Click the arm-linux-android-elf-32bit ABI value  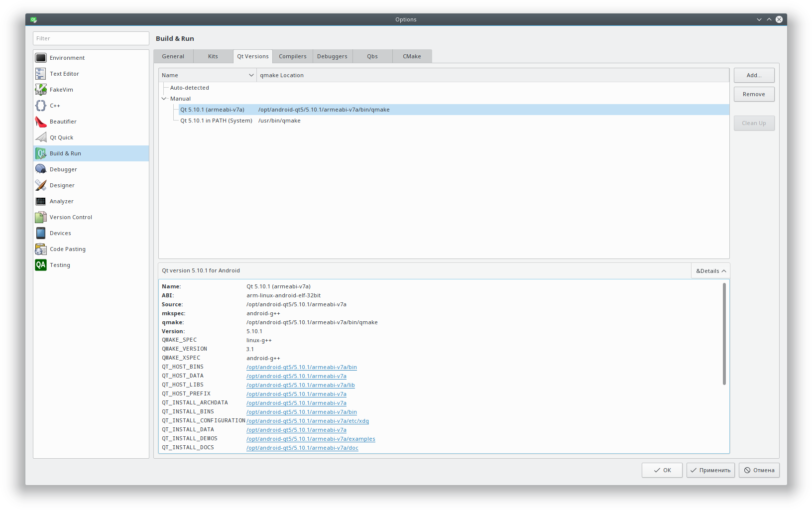click(x=283, y=295)
